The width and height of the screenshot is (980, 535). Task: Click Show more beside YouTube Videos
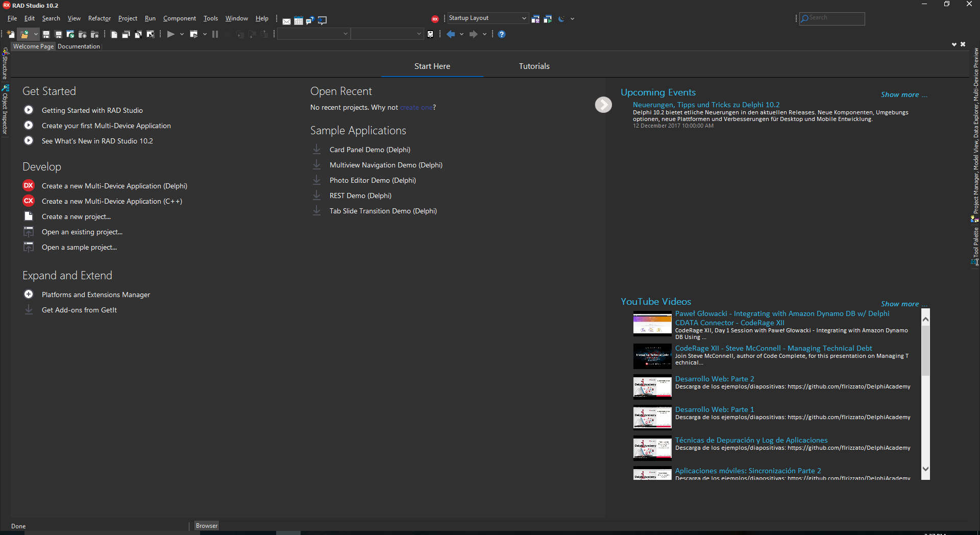pos(904,304)
